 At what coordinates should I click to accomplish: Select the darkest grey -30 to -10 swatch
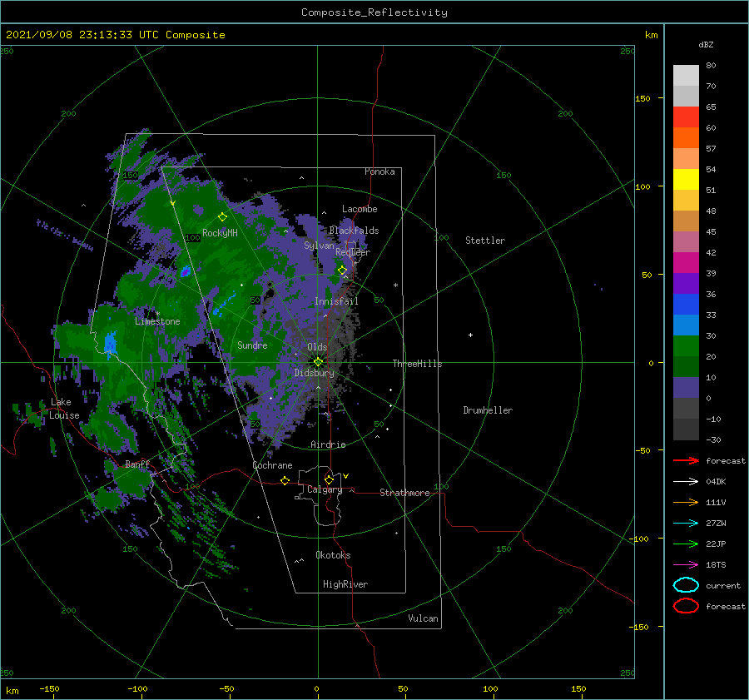[686, 429]
